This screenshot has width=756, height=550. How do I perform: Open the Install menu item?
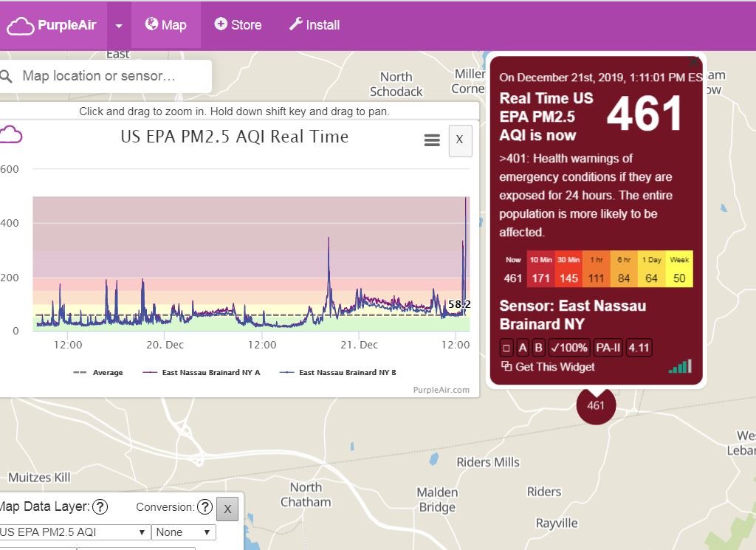(x=315, y=25)
